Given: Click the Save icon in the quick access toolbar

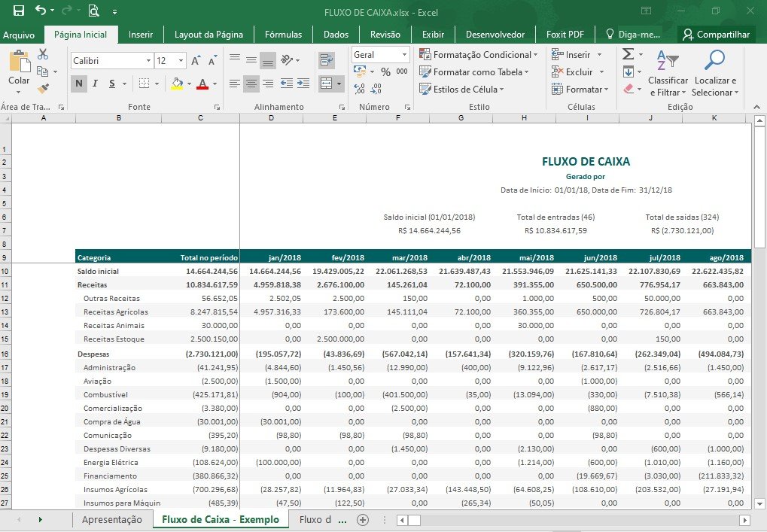Looking at the screenshot, I should tap(19, 11).
